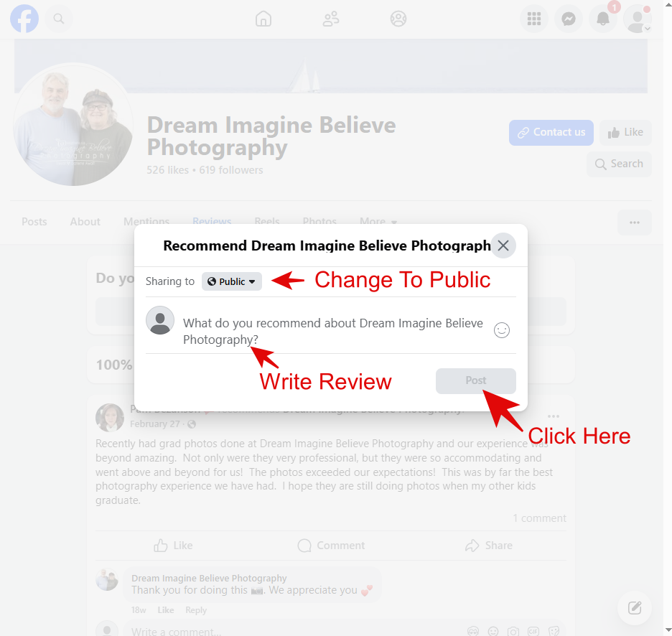Like the Dream Imagine Believe page
Screen dimensions: 672x636
coord(625,132)
